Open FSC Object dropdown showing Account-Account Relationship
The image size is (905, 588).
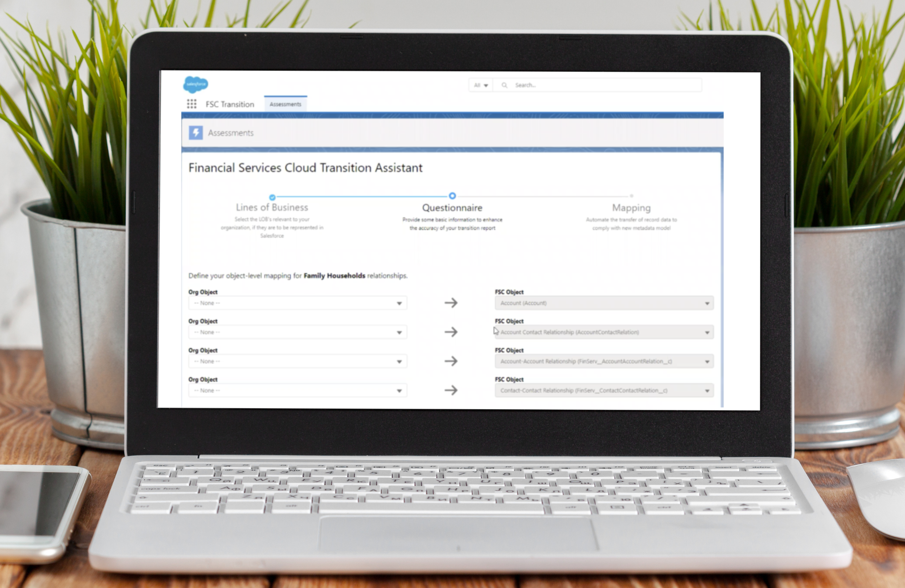coord(604,361)
